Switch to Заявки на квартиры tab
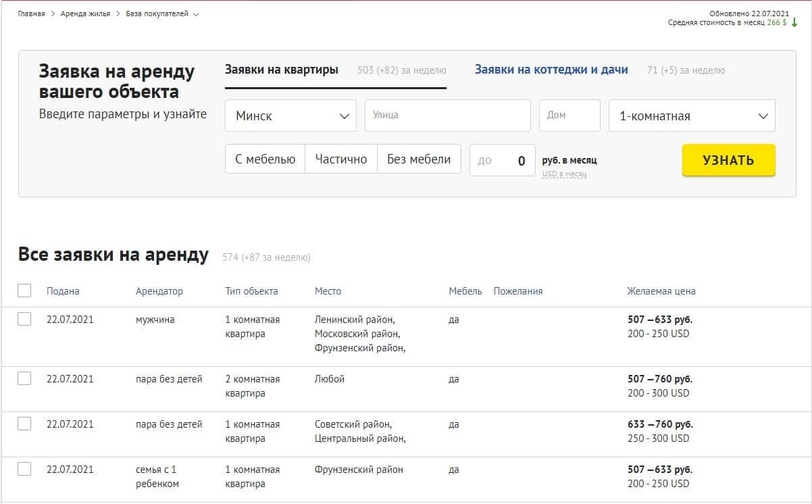Image resolution: width=812 pixels, height=504 pixels. [281, 70]
